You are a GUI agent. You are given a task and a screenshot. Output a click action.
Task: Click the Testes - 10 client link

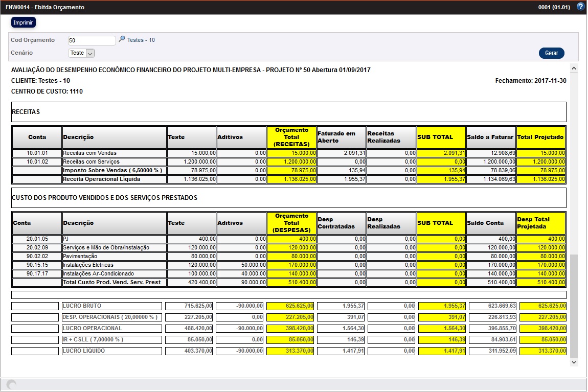[141, 40]
